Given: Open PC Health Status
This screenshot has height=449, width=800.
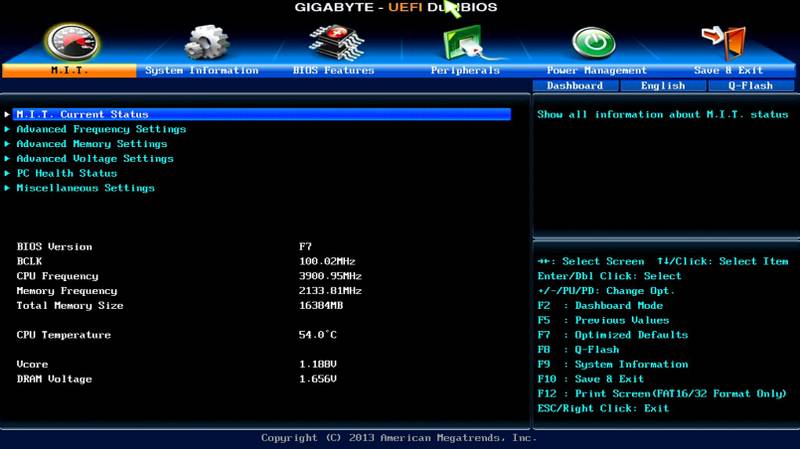Looking at the screenshot, I should [67, 173].
